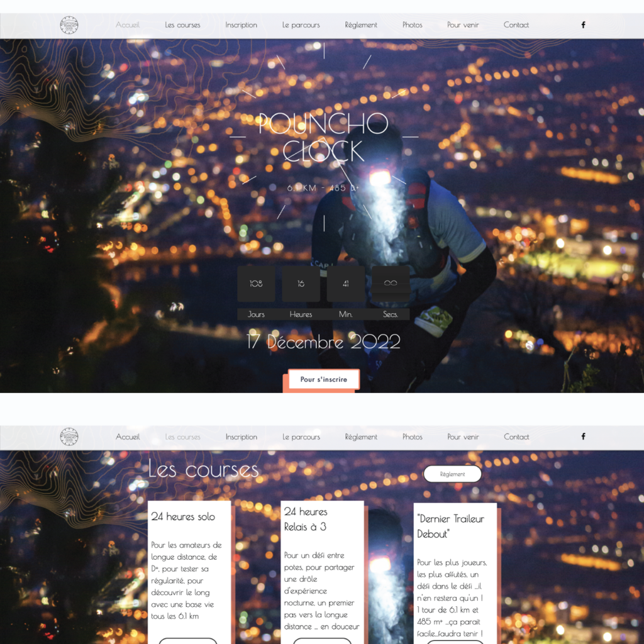Choose Pour venir in the upper navigation bar
This screenshot has width=644, height=644.
463,25
